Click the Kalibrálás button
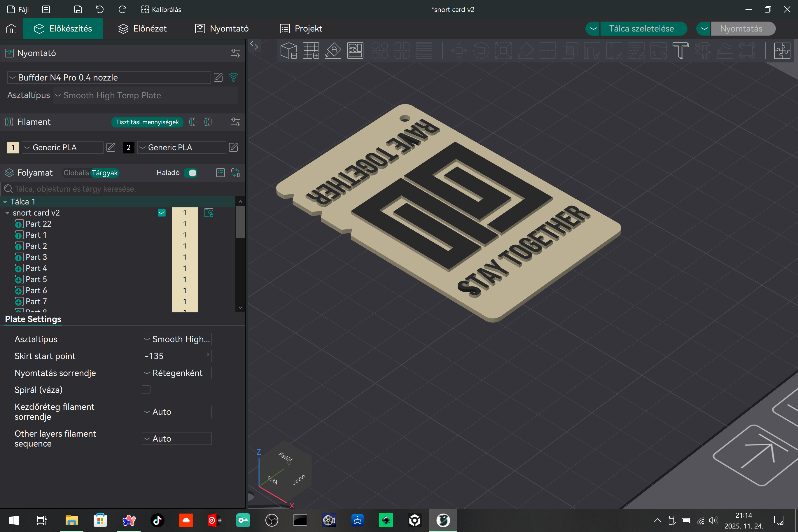 coord(161,9)
